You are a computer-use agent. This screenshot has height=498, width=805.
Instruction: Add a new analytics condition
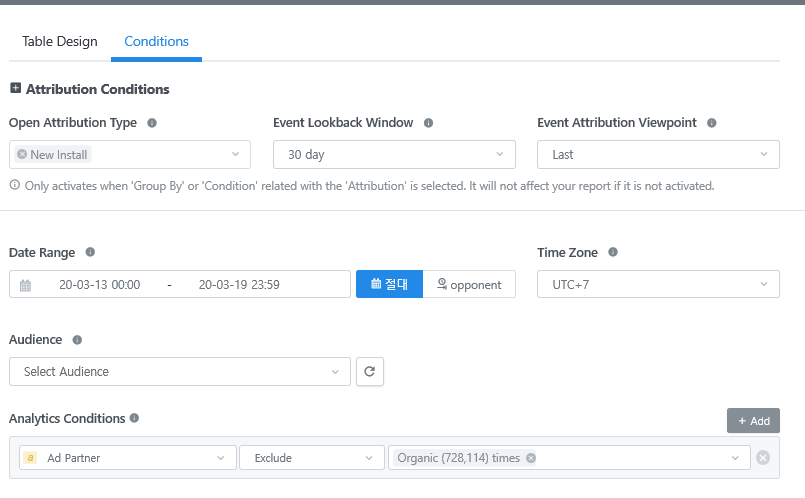tap(753, 421)
